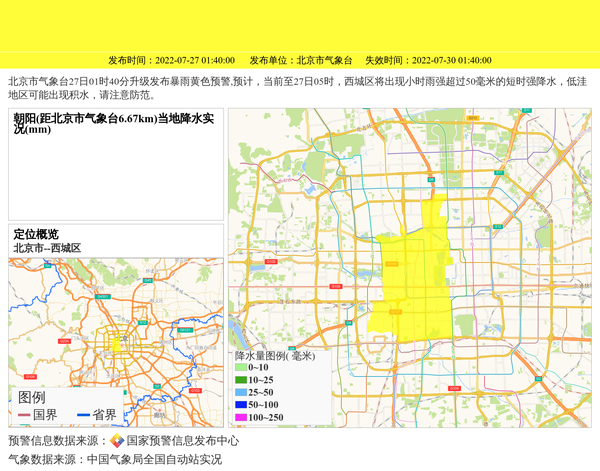This screenshot has width=600, height=471.
Task: Click the red 国界 line symbol
Action: tap(24, 415)
